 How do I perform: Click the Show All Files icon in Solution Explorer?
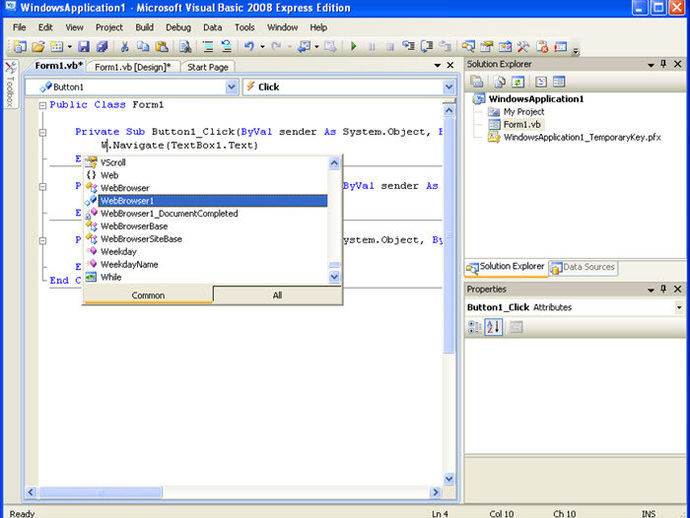point(499,82)
